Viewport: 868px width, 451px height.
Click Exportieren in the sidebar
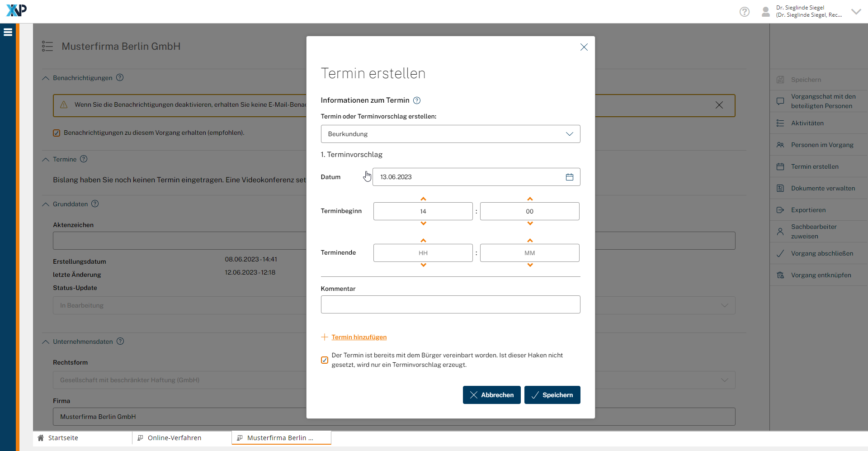[x=819, y=210]
